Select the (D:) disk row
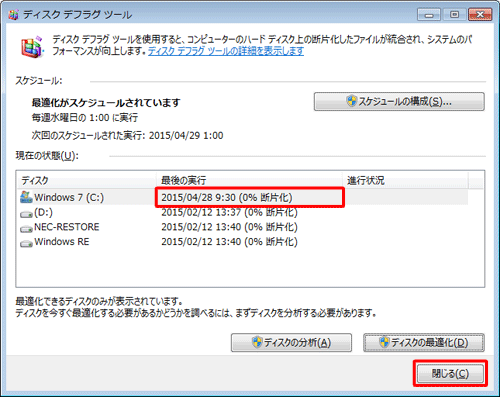 pos(243,212)
